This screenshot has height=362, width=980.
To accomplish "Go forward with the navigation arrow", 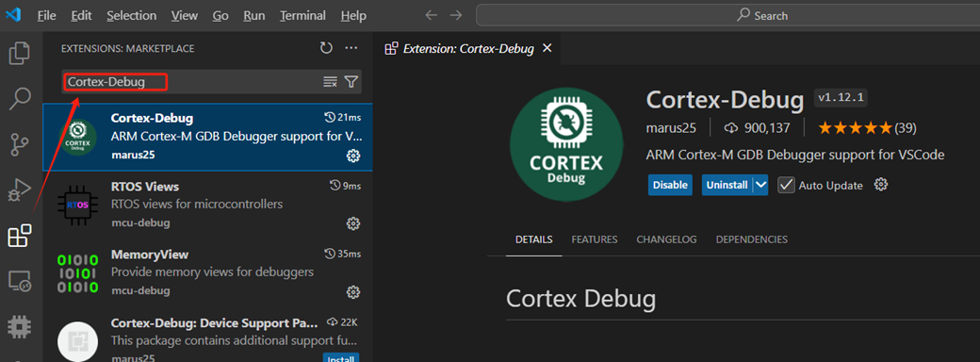I will (x=456, y=15).
